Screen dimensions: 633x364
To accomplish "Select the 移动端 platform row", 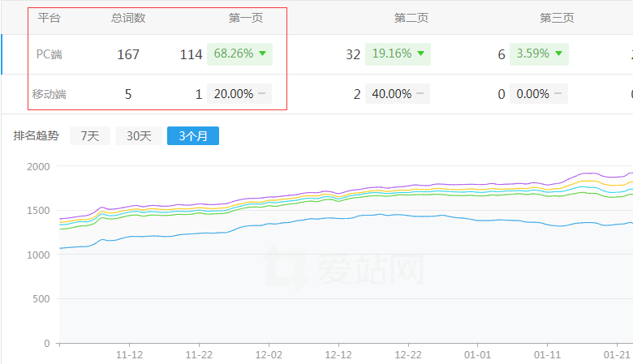I will pyautogui.click(x=49, y=94).
